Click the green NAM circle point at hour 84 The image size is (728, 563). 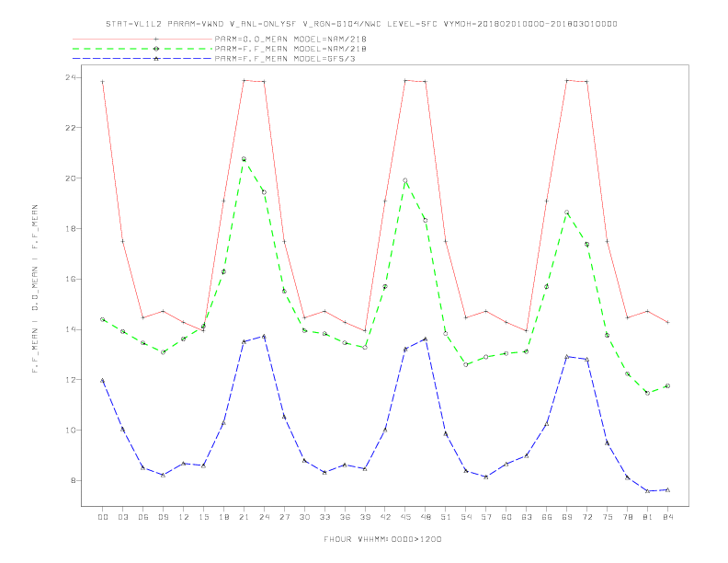(x=667, y=386)
